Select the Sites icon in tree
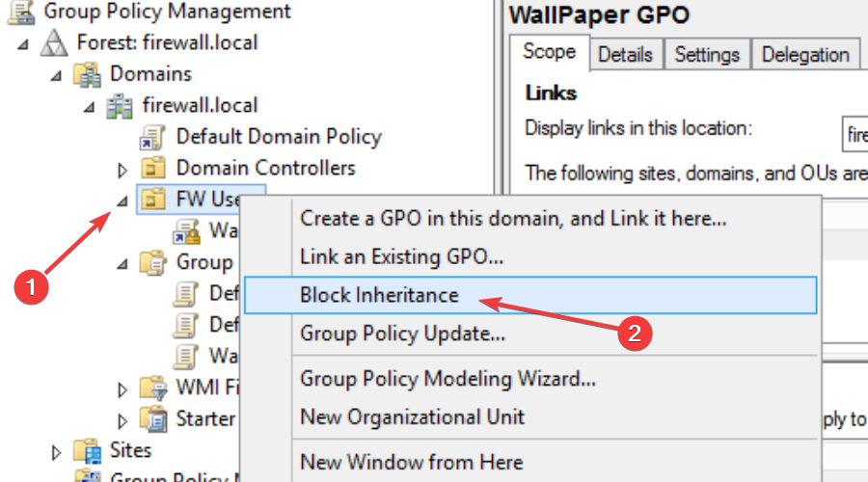The image size is (868, 482). tap(92, 449)
